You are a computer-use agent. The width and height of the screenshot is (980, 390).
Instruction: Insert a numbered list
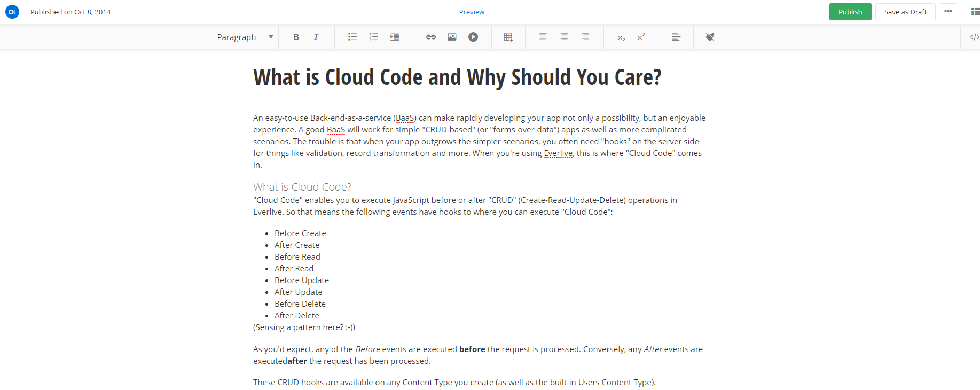[373, 37]
